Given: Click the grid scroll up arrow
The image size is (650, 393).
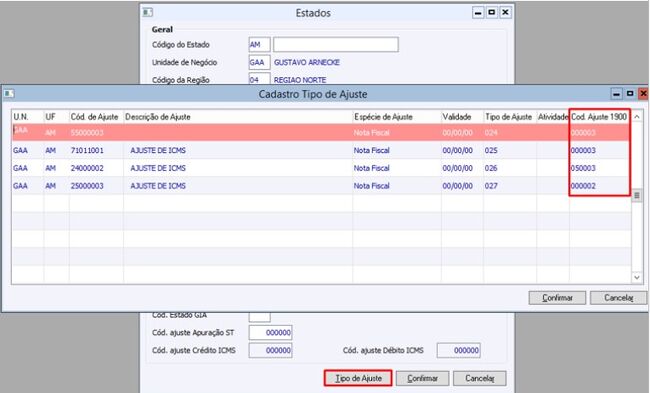Looking at the screenshot, I should 637,117.
